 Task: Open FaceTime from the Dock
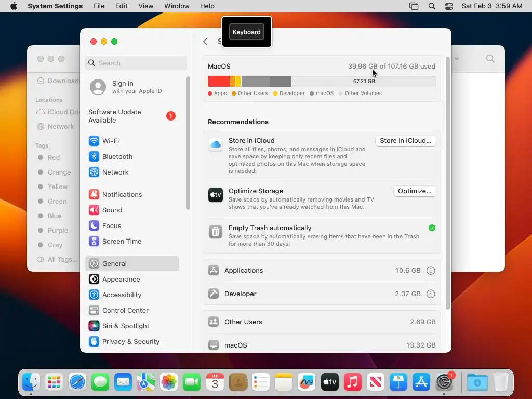coord(192,382)
